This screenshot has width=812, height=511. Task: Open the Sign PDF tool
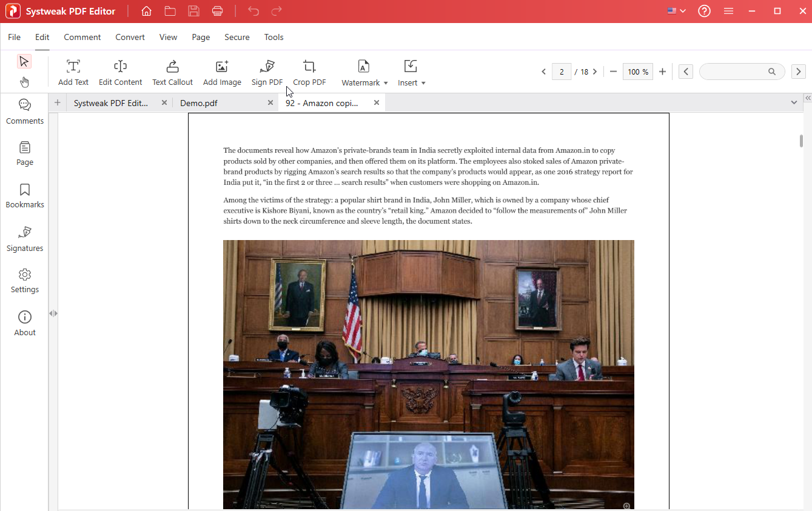pyautogui.click(x=267, y=71)
